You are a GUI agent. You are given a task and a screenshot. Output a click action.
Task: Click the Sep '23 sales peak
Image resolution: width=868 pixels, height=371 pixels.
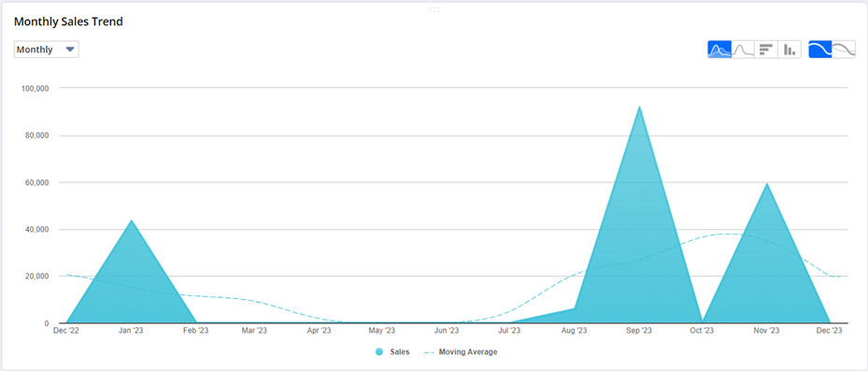[x=639, y=107]
